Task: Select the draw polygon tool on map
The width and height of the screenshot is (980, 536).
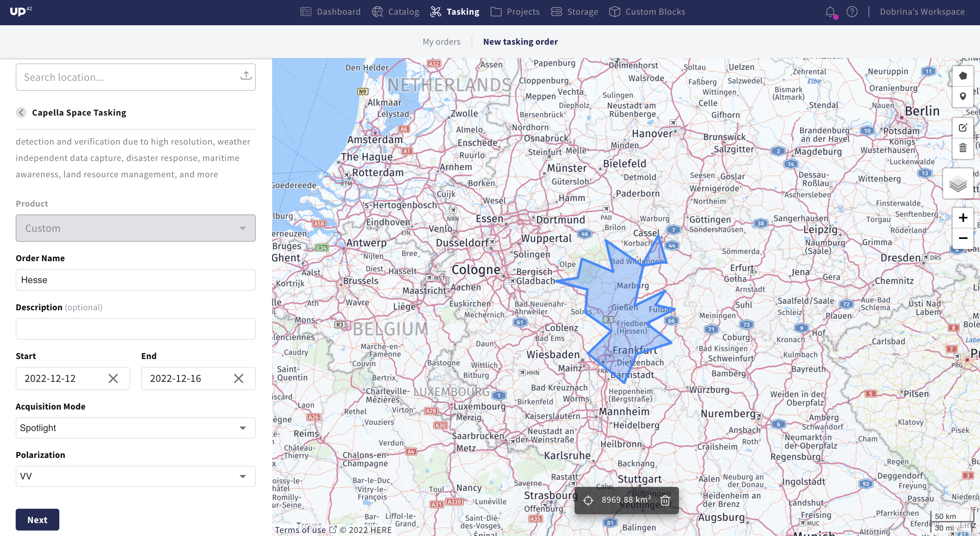Action: [x=963, y=76]
